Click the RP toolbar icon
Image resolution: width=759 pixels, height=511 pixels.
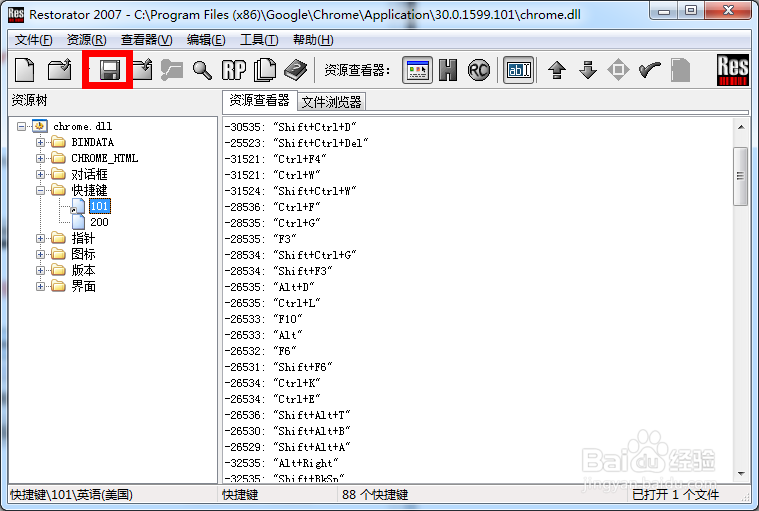point(234,70)
